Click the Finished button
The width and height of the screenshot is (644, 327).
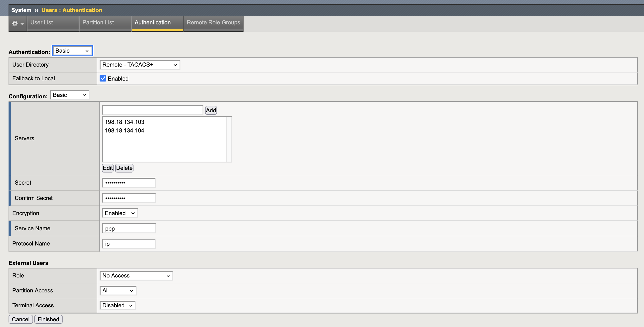point(48,319)
